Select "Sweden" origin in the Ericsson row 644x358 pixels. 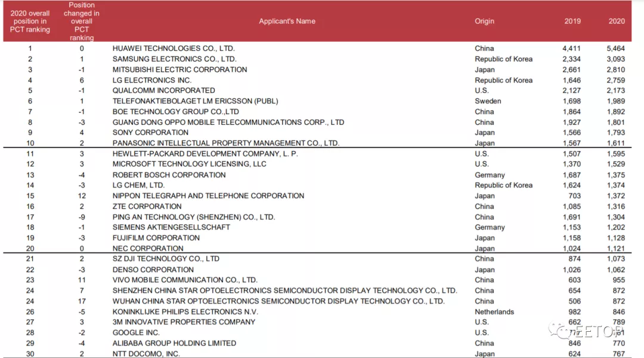tap(488, 101)
